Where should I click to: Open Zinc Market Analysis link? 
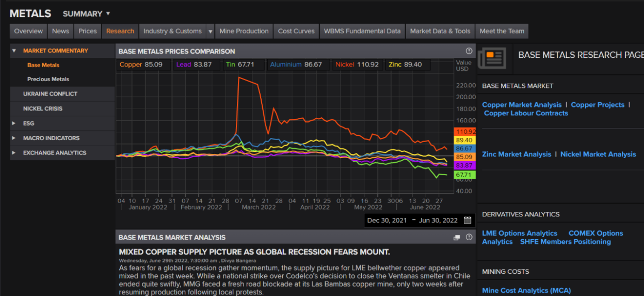pos(517,154)
